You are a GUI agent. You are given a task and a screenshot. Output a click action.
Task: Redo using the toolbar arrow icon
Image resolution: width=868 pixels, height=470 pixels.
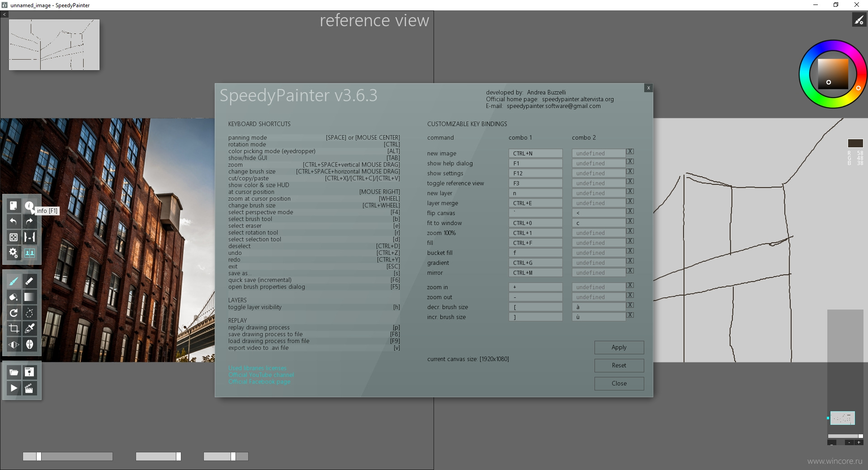(x=29, y=221)
